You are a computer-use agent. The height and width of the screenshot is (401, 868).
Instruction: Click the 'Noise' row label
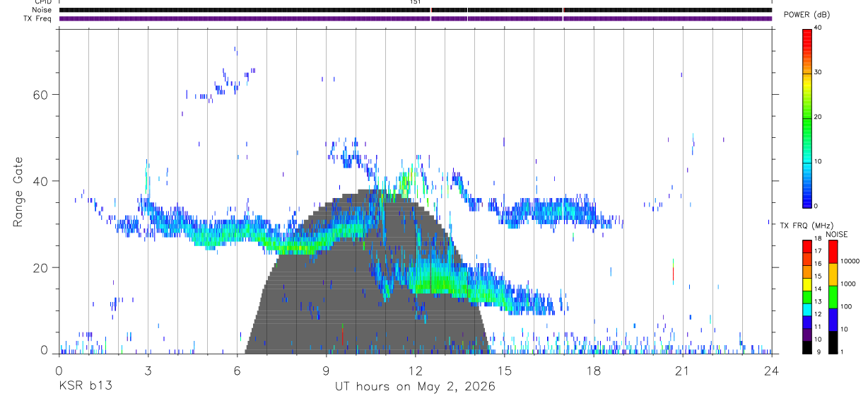pyautogui.click(x=40, y=10)
